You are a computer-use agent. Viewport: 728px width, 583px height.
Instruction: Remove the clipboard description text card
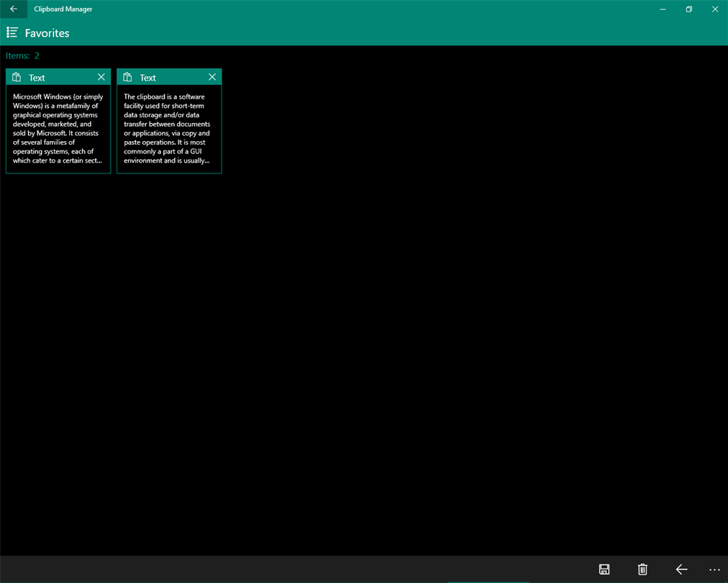[212, 77]
